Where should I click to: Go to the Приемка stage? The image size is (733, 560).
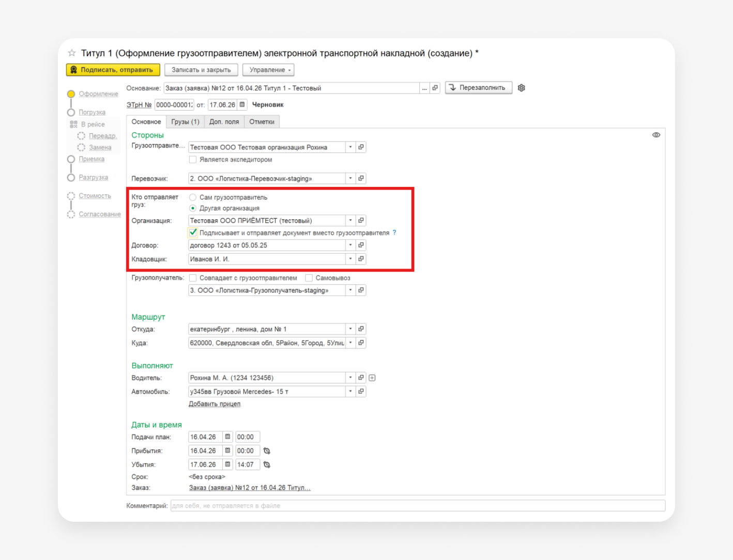coord(91,159)
